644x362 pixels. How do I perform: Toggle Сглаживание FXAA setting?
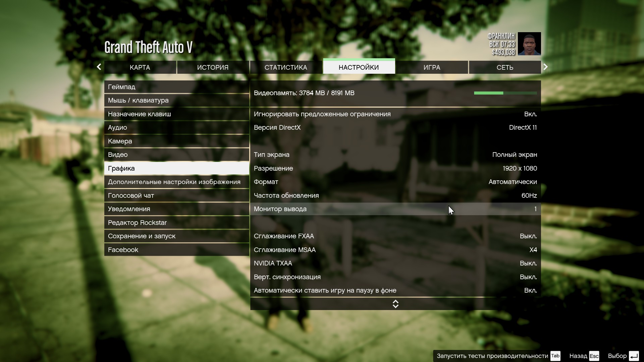(395, 236)
